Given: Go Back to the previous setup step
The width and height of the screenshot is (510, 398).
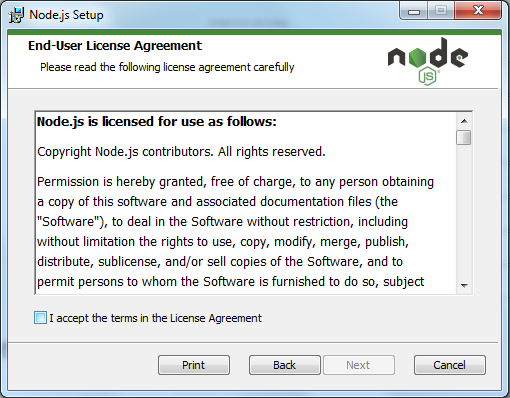Looking at the screenshot, I should coord(285,365).
